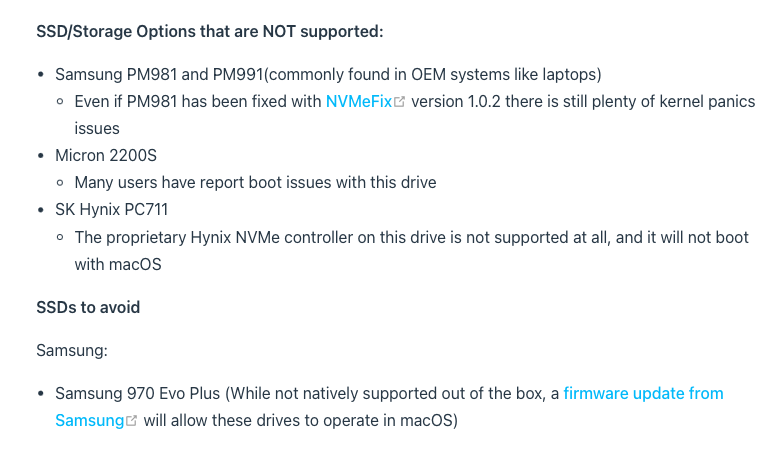Click the external-link icon after Samsung
The height and width of the screenshot is (452, 777).
132,422
